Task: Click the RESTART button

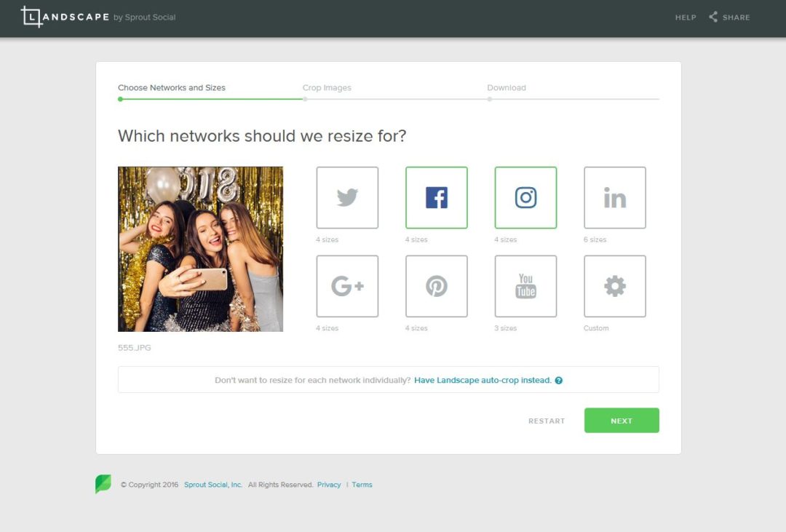Action: pyautogui.click(x=547, y=421)
